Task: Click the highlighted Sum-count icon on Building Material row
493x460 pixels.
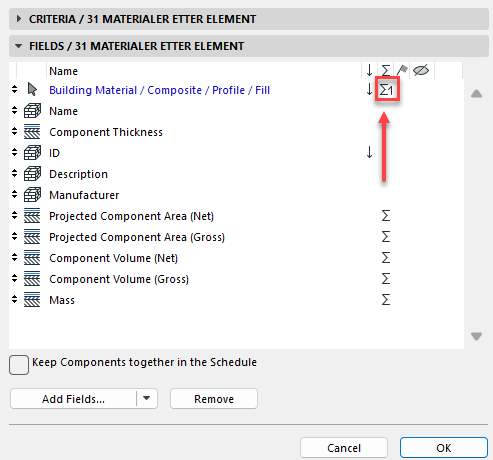Action: click(x=387, y=90)
